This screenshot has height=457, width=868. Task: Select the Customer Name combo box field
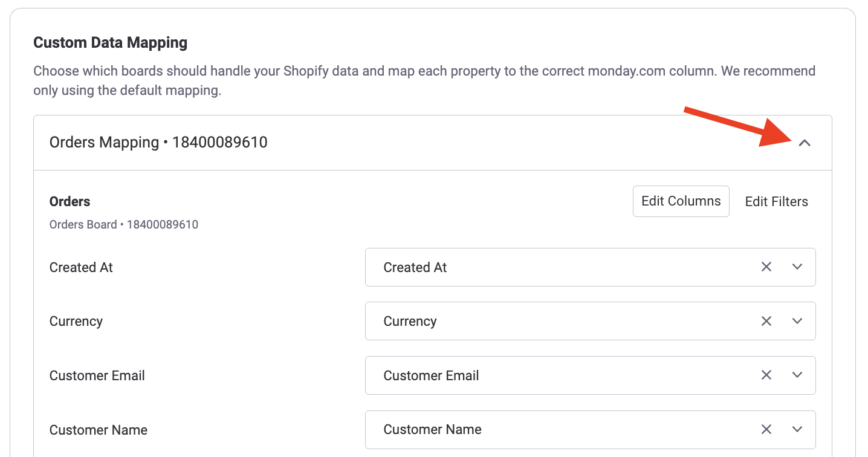tap(562, 429)
